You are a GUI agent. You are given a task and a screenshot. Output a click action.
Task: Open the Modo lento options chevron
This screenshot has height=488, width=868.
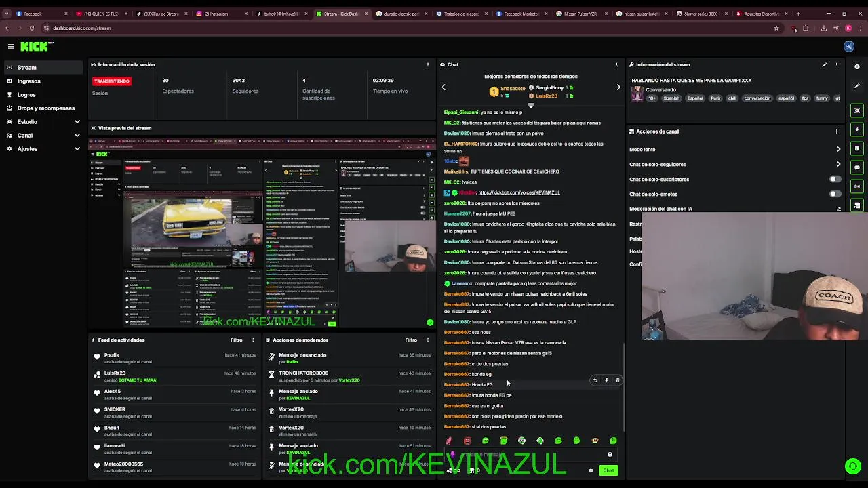(838, 149)
